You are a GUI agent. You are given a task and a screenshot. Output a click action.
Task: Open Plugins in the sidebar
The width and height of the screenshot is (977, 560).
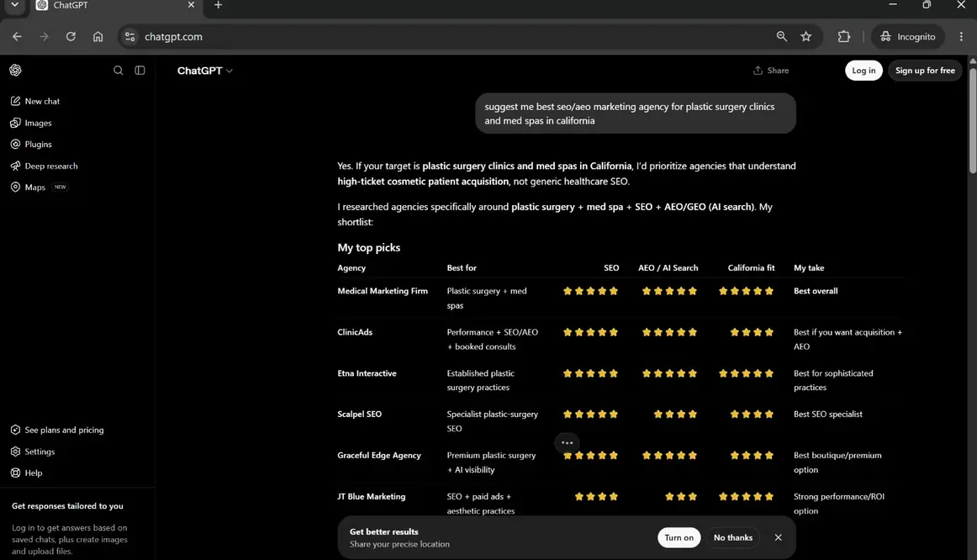[31, 144]
